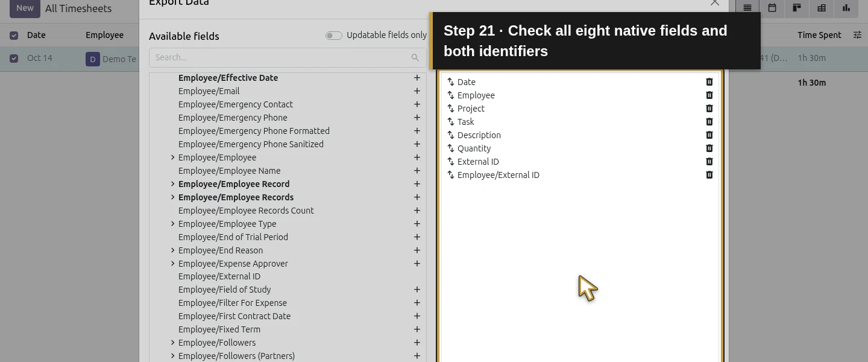Viewport: 868px width, 362px height.
Task: Toggle Updatable fields only switch
Action: (334, 36)
